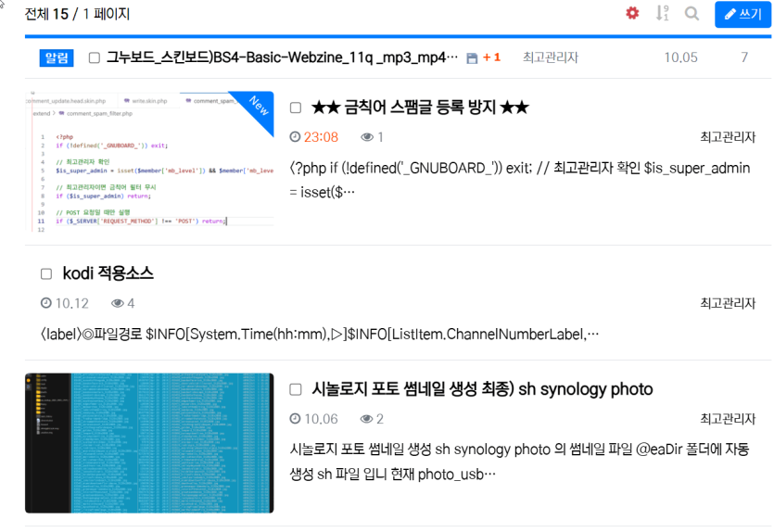774x532 pixels.
Task: Open search with the magnifier icon
Action: click(692, 13)
